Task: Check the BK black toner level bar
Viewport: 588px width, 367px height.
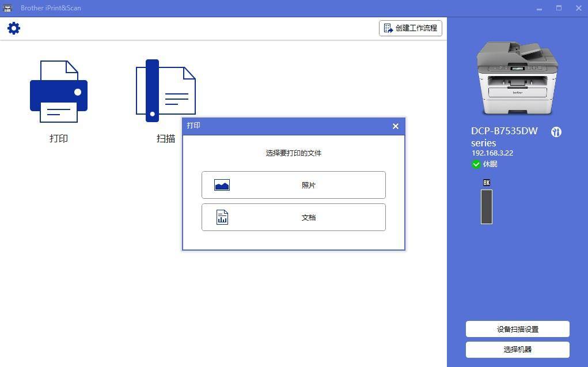Action: [x=486, y=206]
